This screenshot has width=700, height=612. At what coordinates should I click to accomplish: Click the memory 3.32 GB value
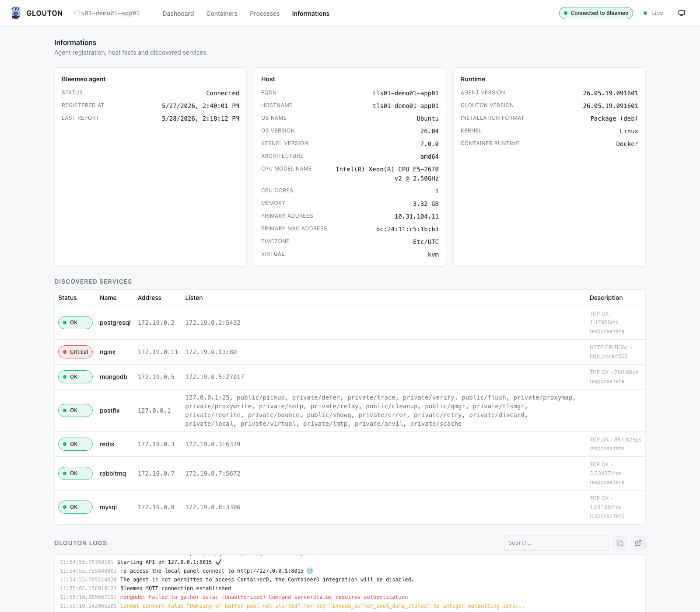(426, 204)
